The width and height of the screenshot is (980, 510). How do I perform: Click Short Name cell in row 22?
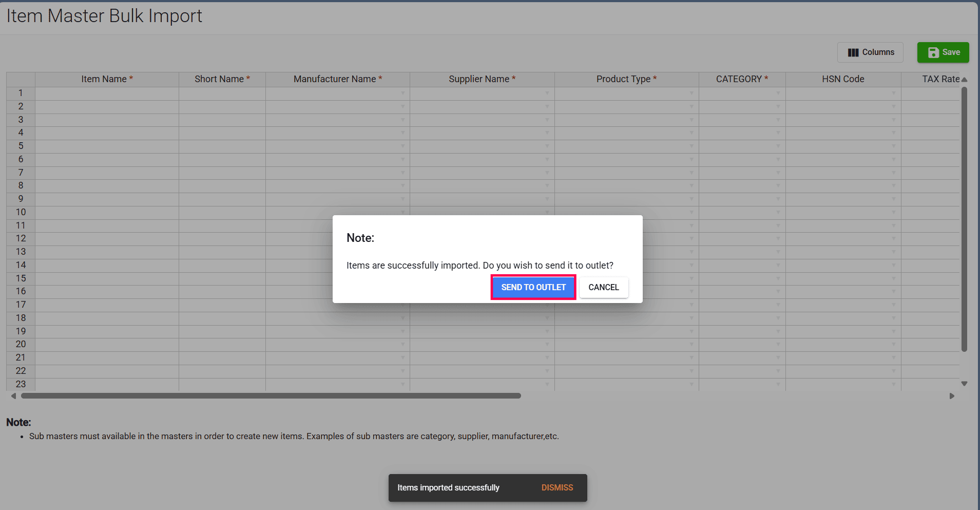click(x=222, y=371)
